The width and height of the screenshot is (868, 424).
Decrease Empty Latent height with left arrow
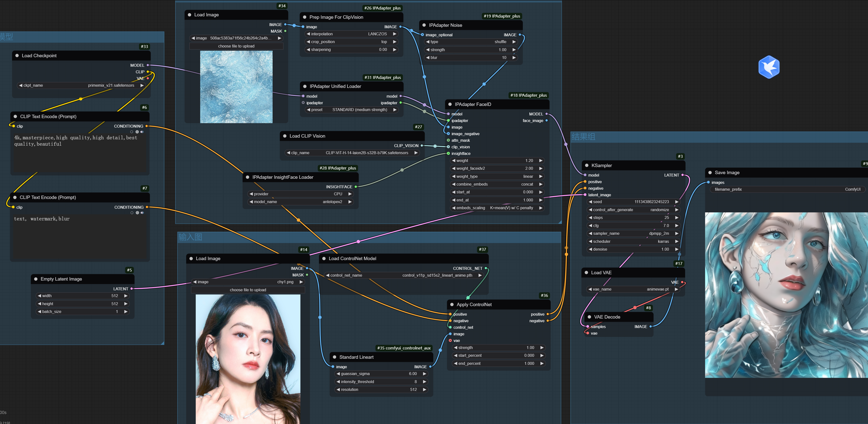pos(39,304)
